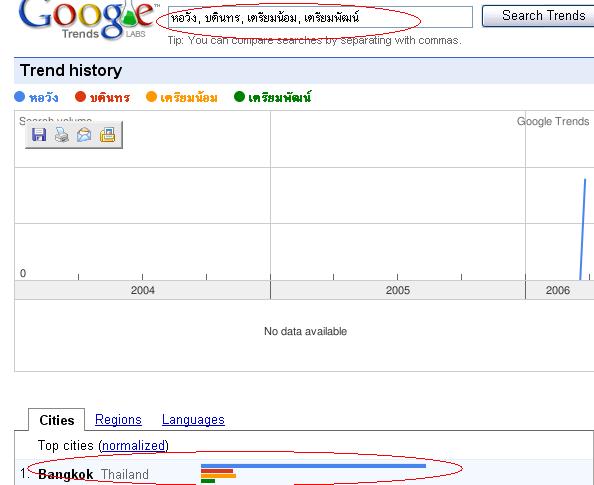Click the Search Trends button
The width and height of the screenshot is (594, 485).
coord(539,16)
